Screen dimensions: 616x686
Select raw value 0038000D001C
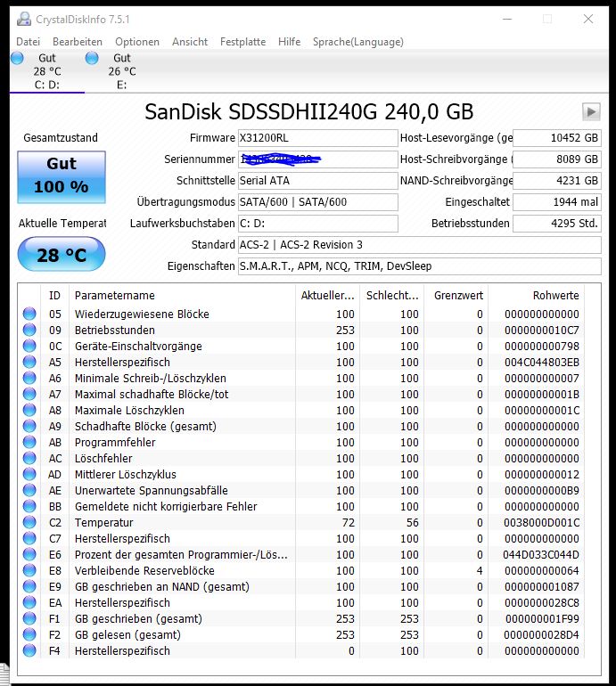(x=542, y=523)
